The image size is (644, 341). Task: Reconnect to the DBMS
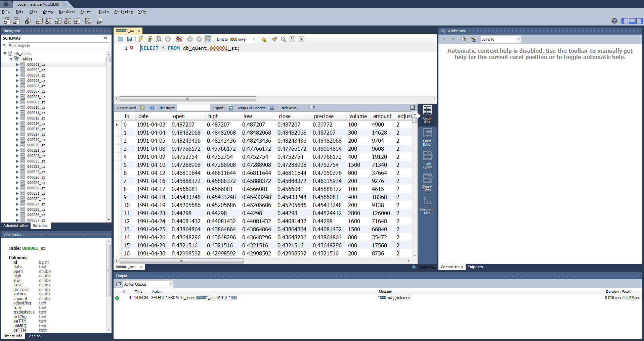coord(99,21)
